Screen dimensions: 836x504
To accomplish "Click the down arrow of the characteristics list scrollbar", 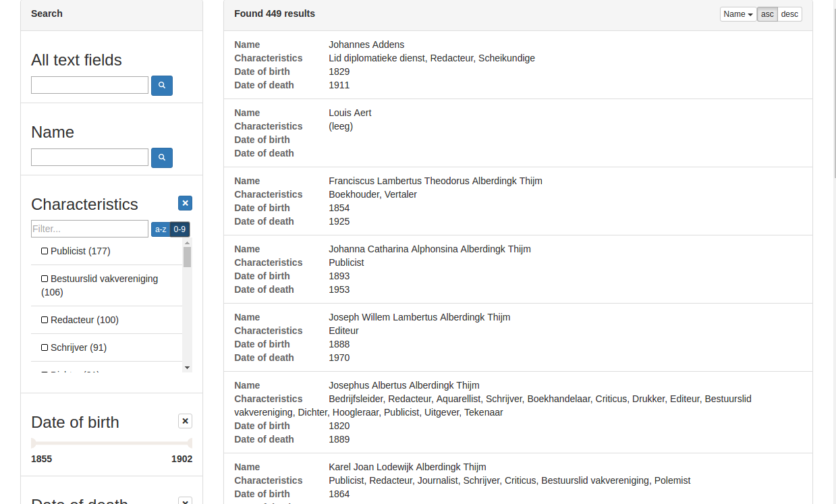I will click(x=187, y=368).
